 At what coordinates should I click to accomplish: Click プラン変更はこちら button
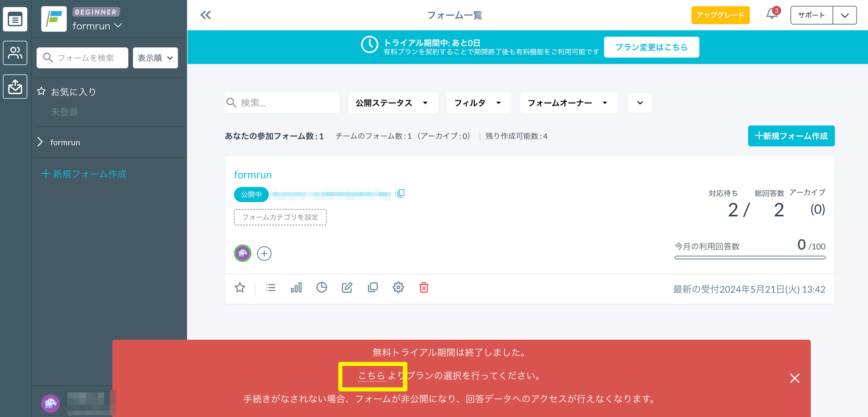[x=651, y=47]
